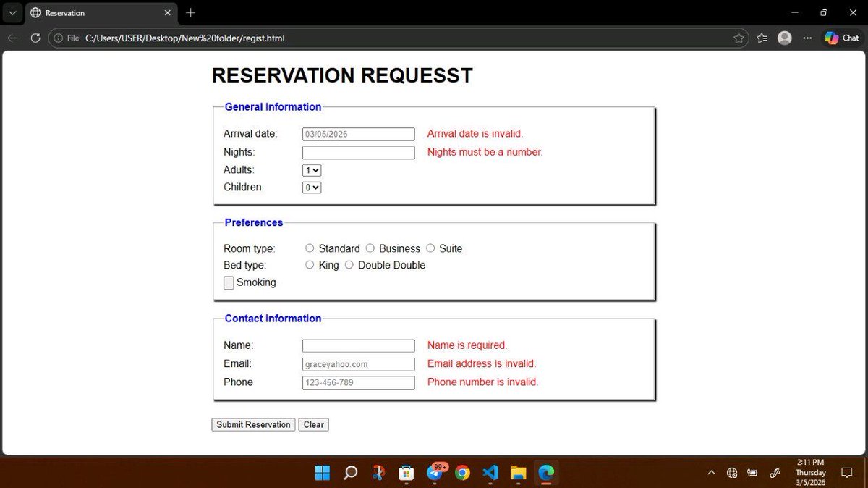The width and height of the screenshot is (868, 488).
Task: Select King bed type
Action: 310,265
